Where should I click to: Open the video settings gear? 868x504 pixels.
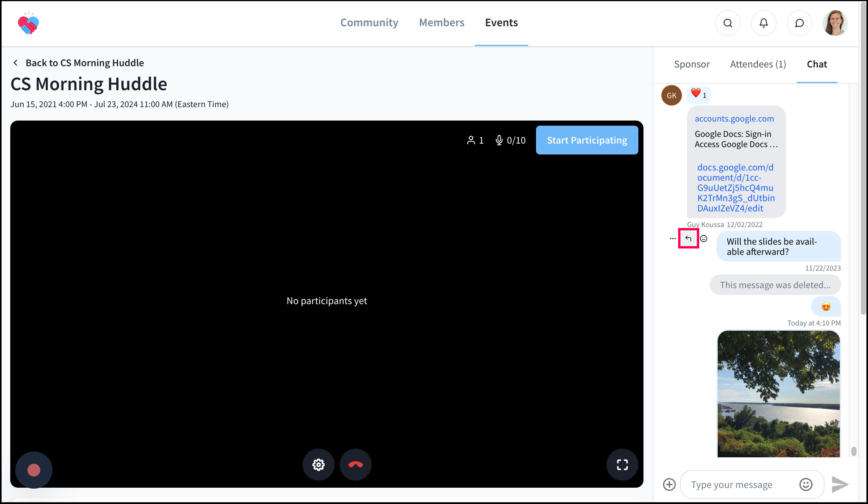[x=318, y=464]
